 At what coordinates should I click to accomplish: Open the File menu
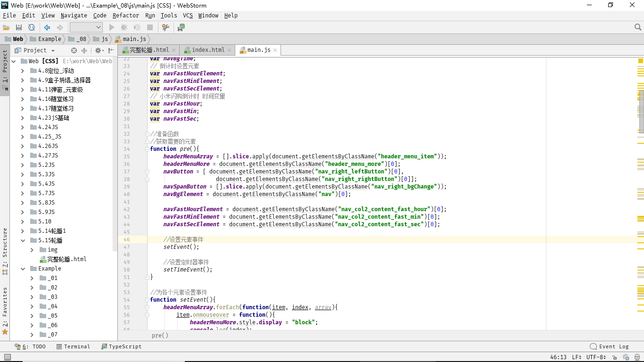(x=9, y=16)
